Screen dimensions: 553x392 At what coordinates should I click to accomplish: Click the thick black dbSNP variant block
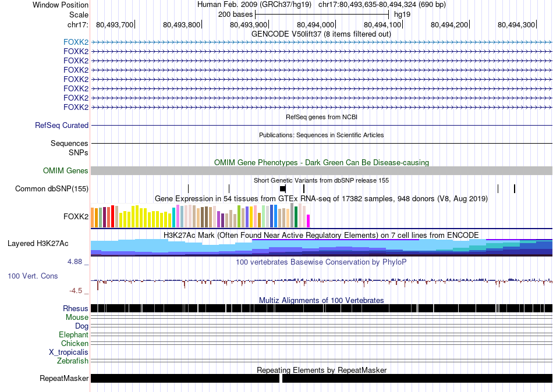[283, 189]
